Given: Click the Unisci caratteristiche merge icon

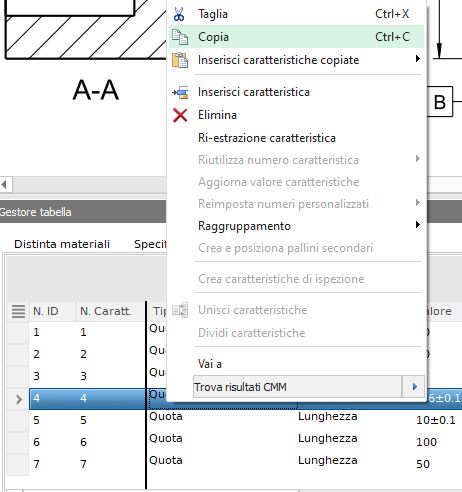Looking at the screenshot, I should [180, 310].
